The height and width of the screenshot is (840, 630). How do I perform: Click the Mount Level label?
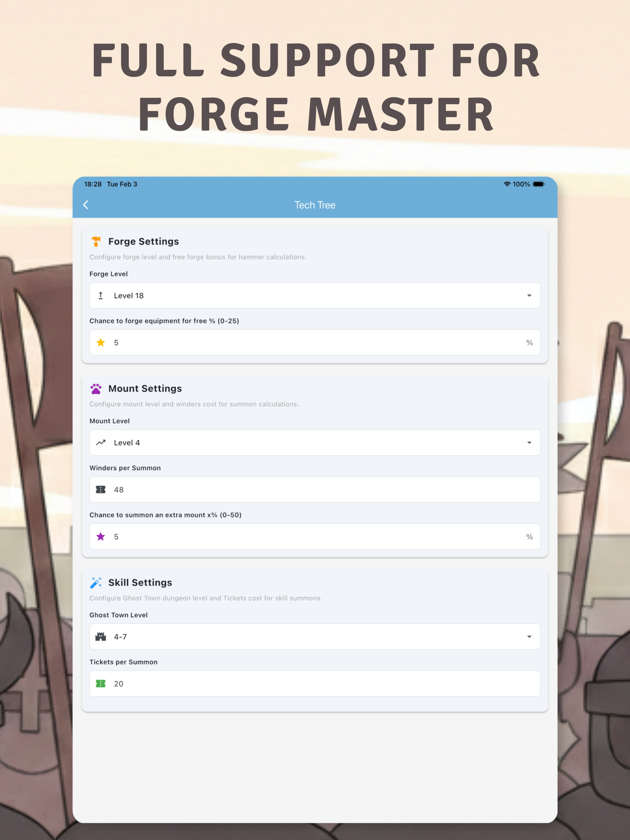click(110, 421)
